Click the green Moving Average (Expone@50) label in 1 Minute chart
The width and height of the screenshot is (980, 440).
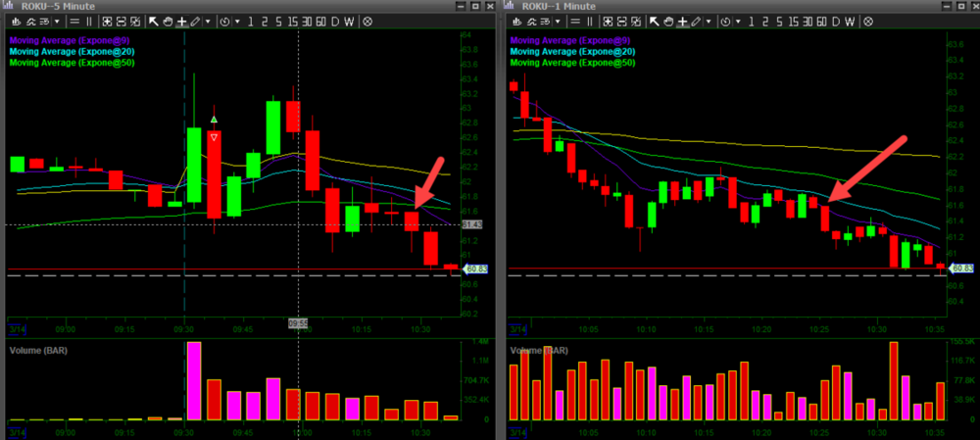coord(573,63)
